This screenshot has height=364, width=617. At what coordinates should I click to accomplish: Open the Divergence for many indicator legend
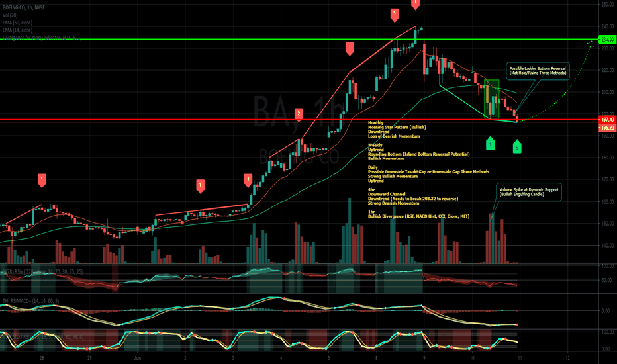pyautogui.click(x=42, y=37)
